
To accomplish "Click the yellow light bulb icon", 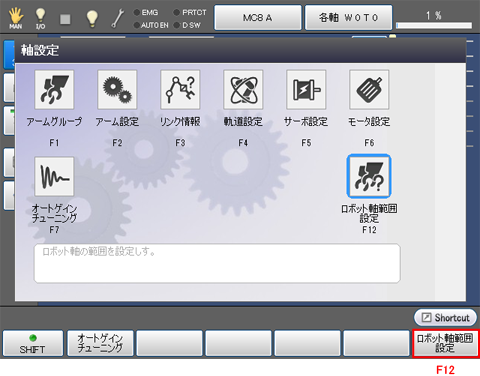I will point(92,18).
